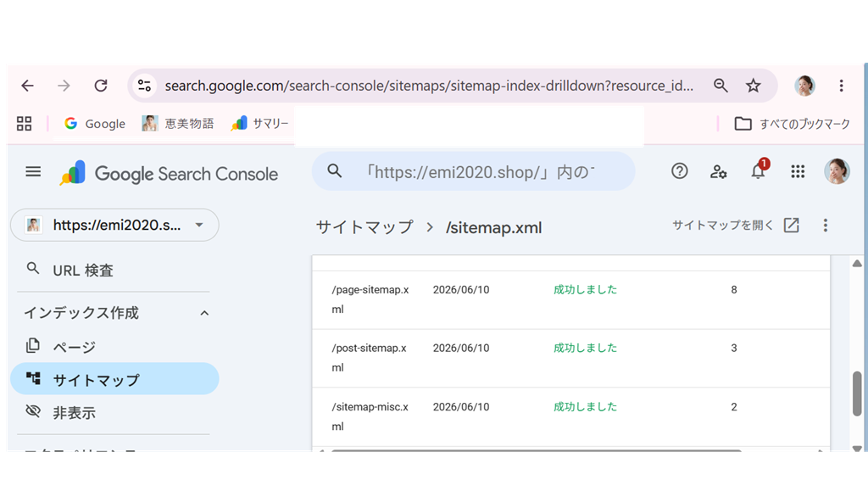Select the /page-sitemap.xml row
Image resolution: width=868 pixels, height=491 pixels.
[x=570, y=299]
